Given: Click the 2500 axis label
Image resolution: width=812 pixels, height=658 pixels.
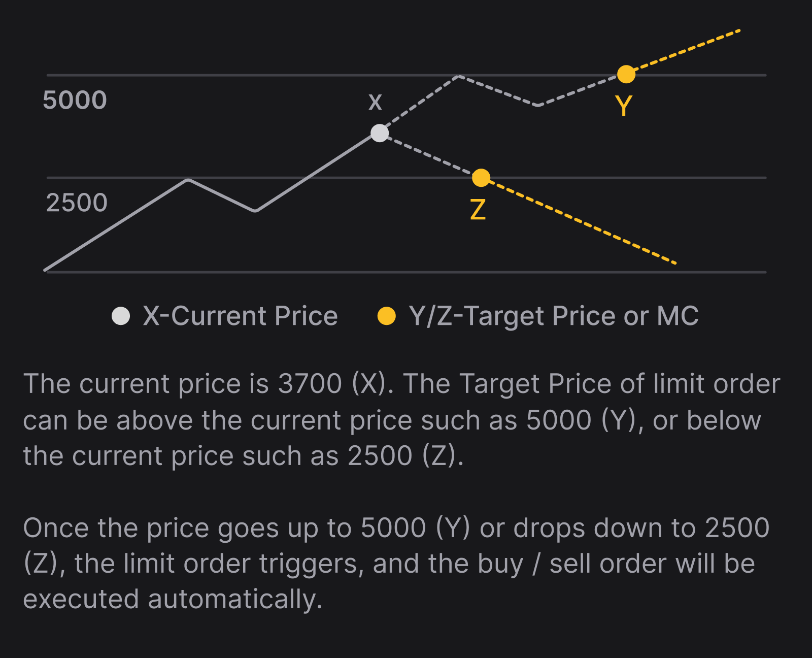Looking at the screenshot, I should click(77, 203).
